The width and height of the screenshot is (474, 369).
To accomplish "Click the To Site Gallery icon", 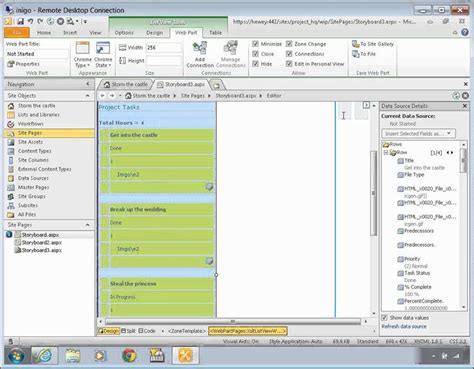I will click(356, 44).
